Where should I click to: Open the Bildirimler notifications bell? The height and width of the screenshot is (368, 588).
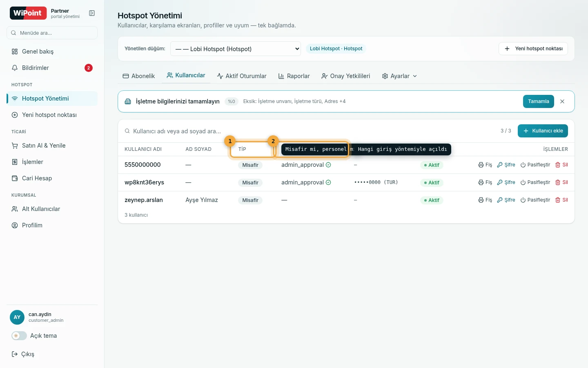coord(52,68)
